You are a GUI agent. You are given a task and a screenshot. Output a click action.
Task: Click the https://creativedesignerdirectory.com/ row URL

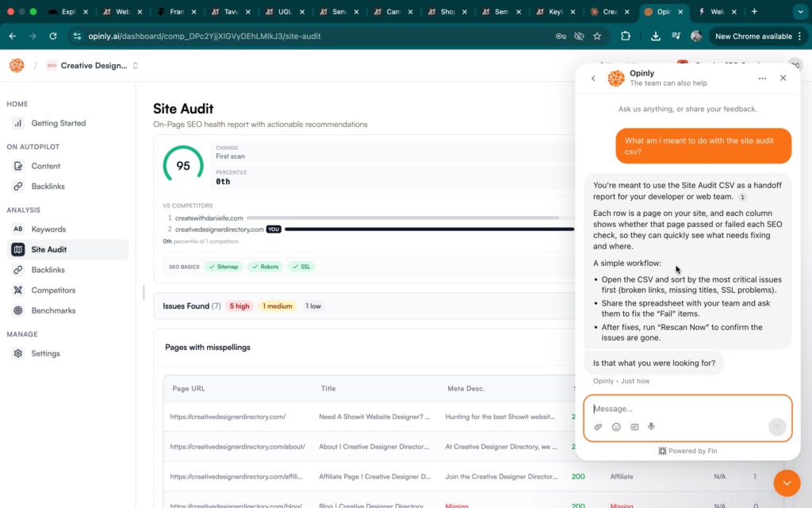(228, 417)
